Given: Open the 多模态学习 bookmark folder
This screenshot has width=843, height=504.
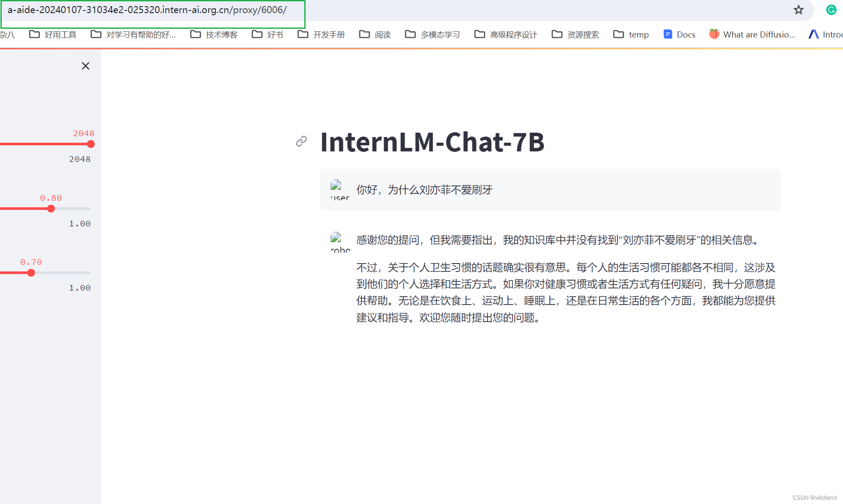Looking at the screenshot, I should pyautogui.click(x=433, y=34).
